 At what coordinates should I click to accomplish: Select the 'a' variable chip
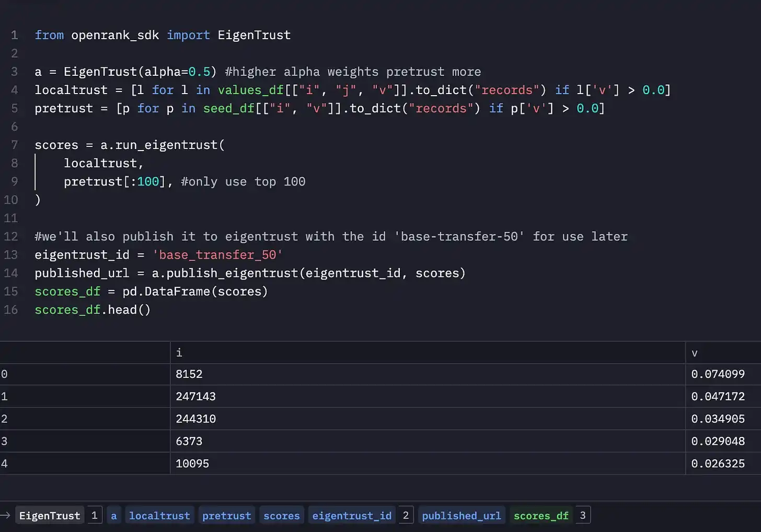(113, 515)
